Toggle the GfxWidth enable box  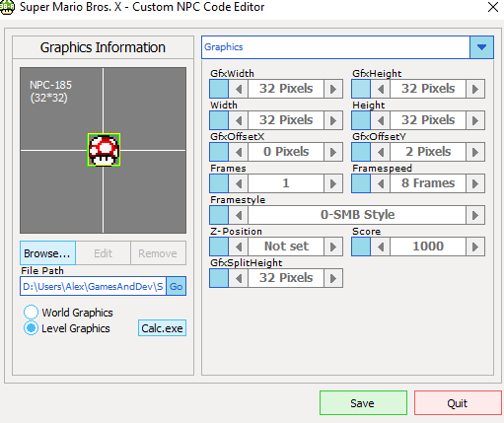[219, 89]
